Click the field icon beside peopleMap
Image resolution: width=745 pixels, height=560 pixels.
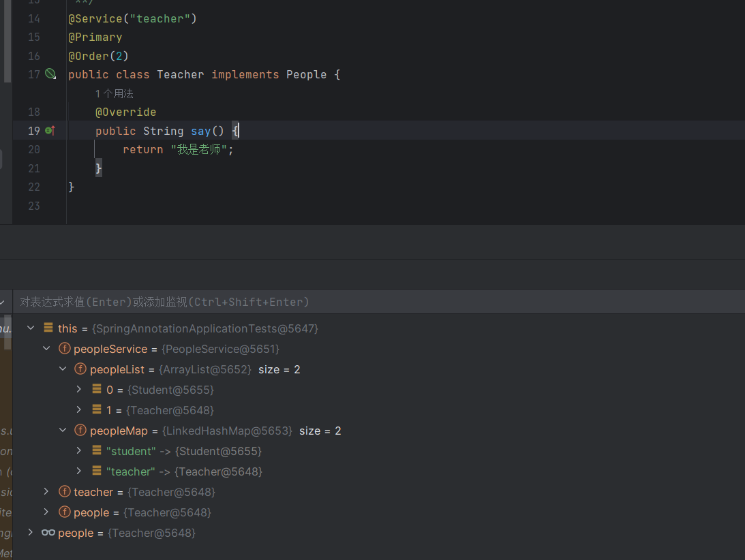(x=81, y=431)
